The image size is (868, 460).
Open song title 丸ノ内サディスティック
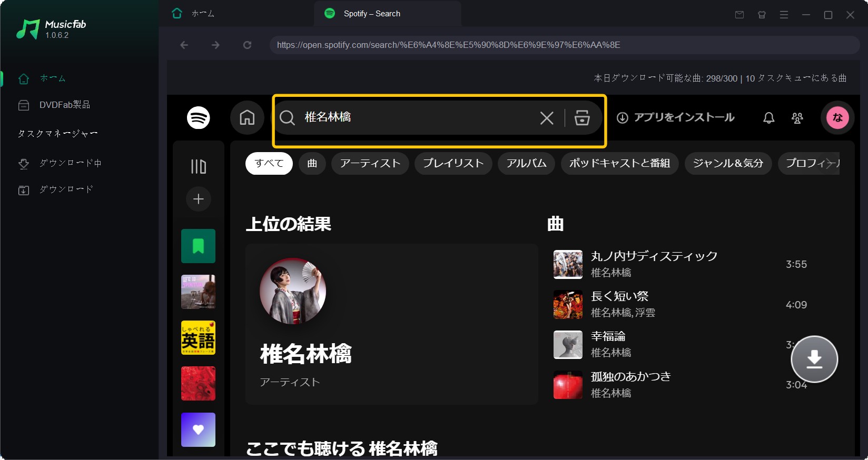tap(654, 256)
